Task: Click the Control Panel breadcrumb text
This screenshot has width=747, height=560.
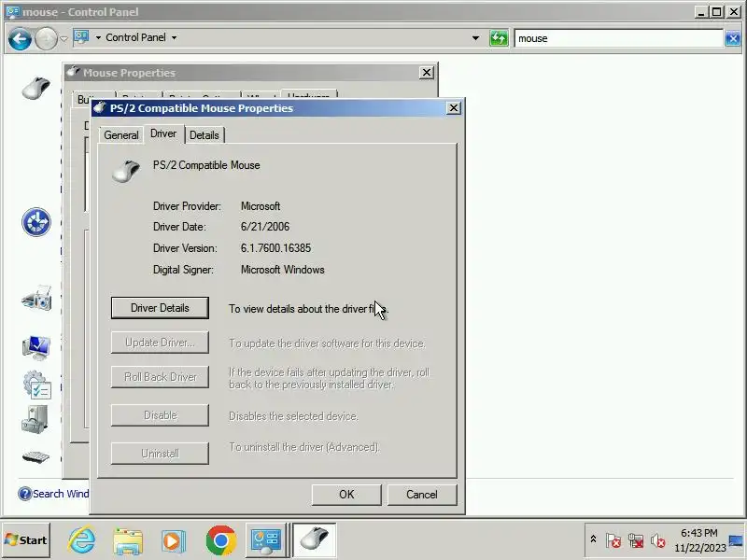Action: click(135, 37)
